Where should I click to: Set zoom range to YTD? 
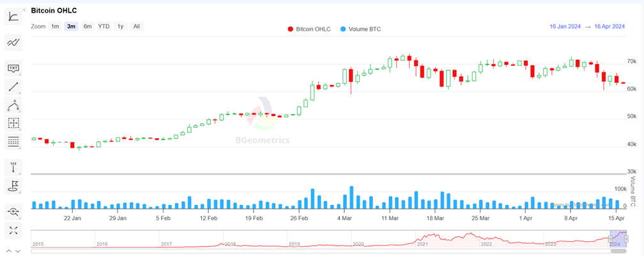(104, 26)
